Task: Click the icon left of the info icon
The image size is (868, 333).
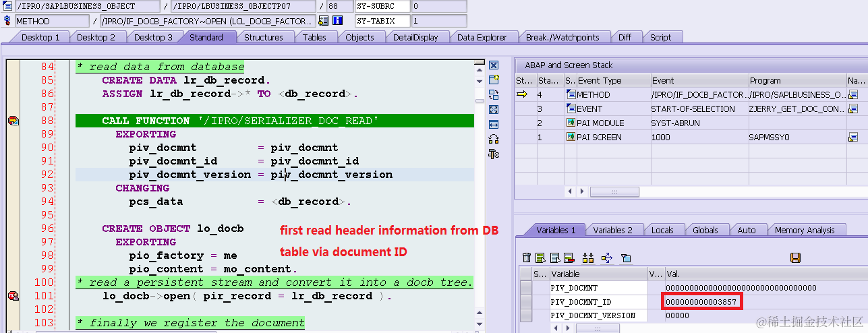Action: (x=324, y=21)
